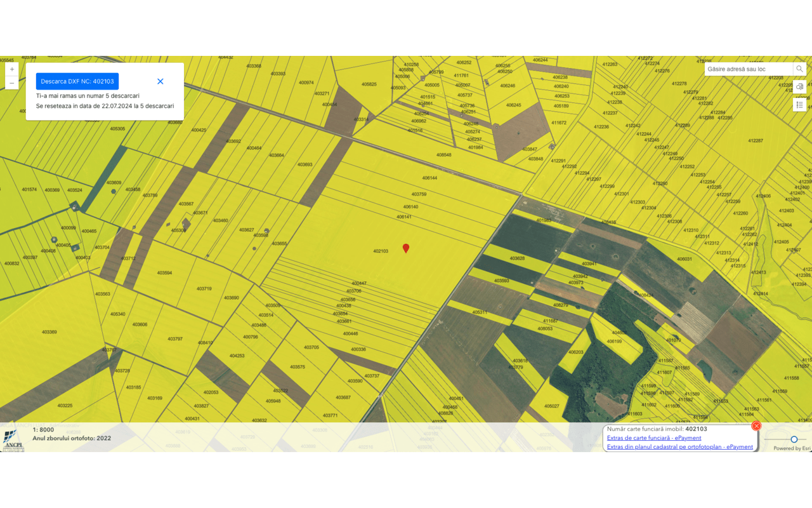Viewport: 812px width, 508px height.
Task: Close the red X on property info popup
Action: (x=756, y=426)
